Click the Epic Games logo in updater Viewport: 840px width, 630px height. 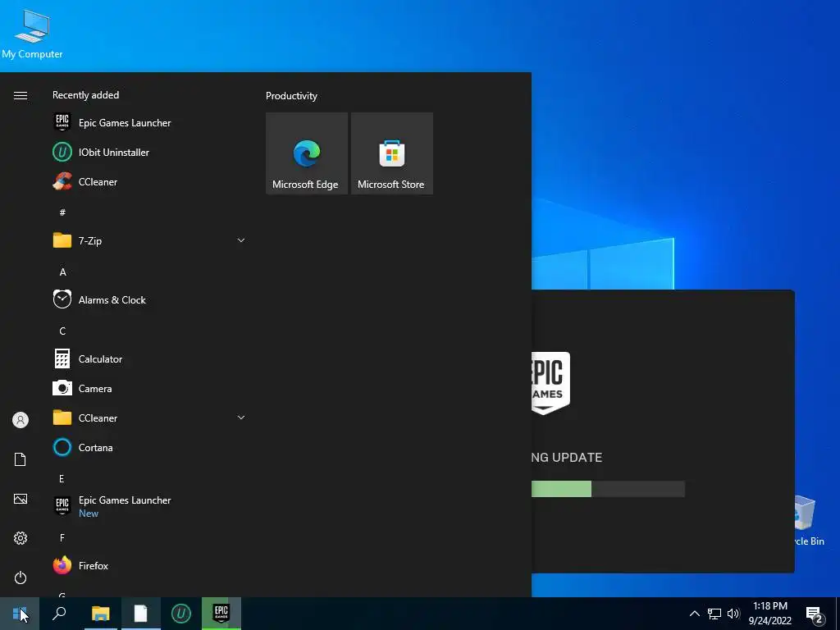550,383
